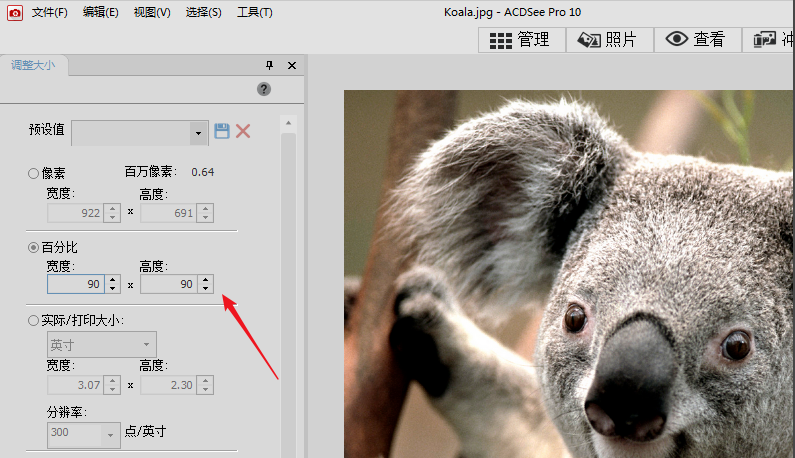This screenshot has height=458, width=795.
Task: Open the 文件(F) menu
Action: coord(50,12)
